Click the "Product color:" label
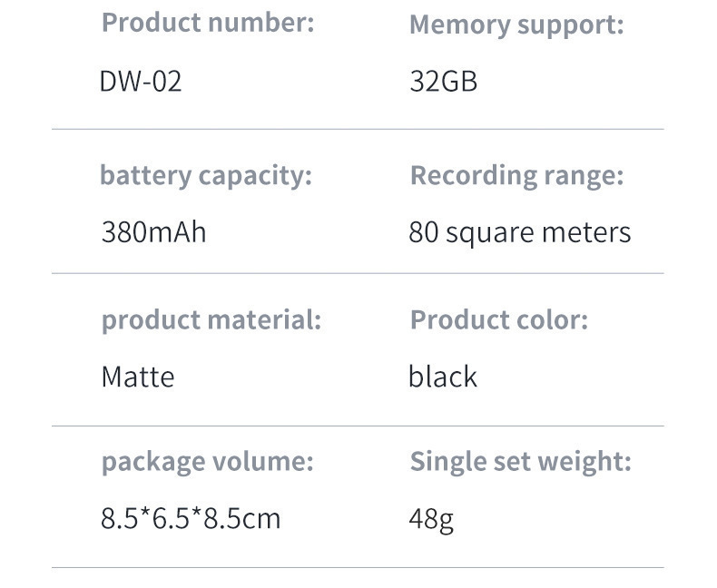The width and height of the screenshot is (717, 588). click(498, 319)
